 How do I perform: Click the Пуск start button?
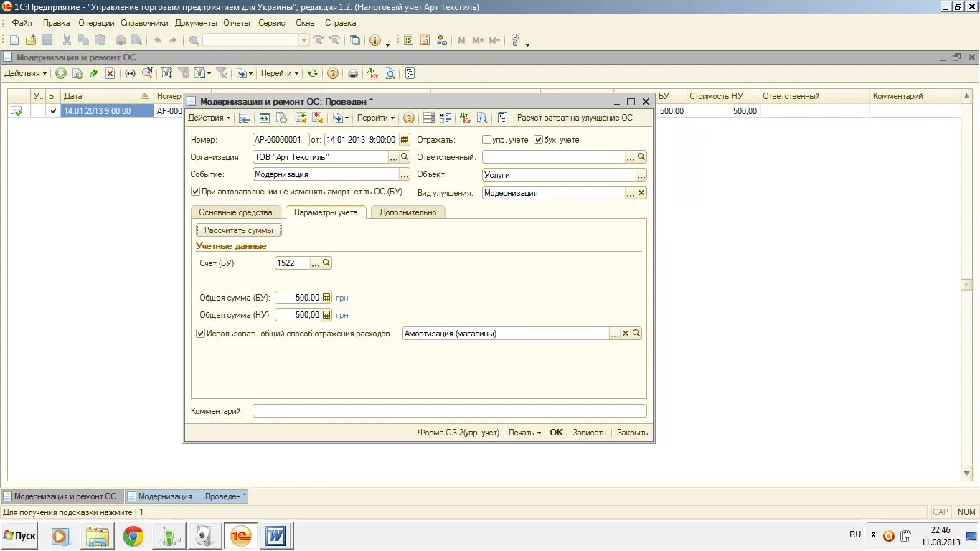[x=19, y=536]
